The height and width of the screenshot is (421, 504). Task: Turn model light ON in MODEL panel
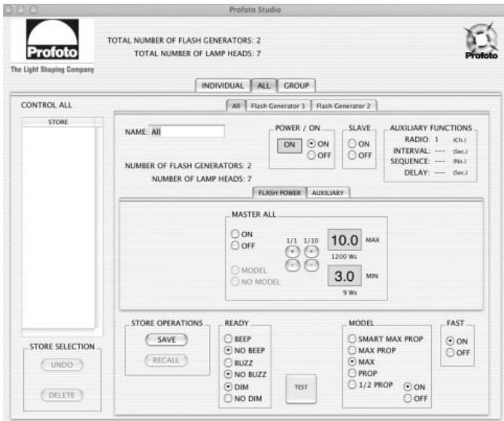(x=408, y=387)
